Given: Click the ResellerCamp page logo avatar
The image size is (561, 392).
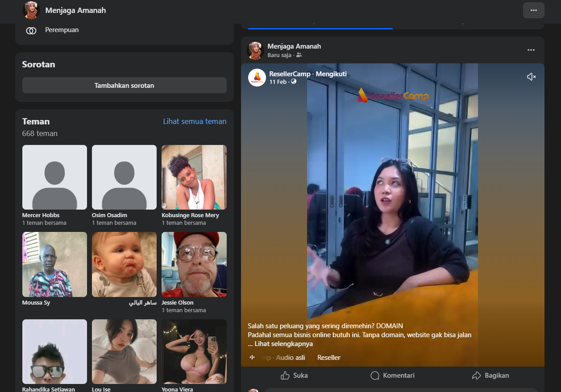Looking at the screenshot, I should [257, 78].
